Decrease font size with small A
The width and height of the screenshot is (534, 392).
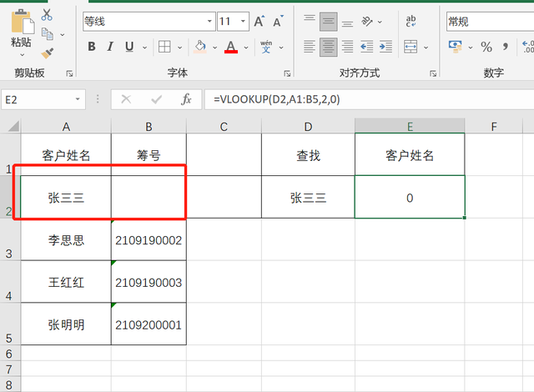coord(278,22)
